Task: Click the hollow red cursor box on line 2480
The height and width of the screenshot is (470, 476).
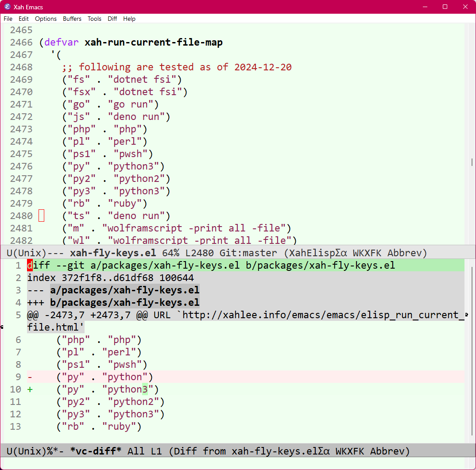Action: tap(42, 216)
